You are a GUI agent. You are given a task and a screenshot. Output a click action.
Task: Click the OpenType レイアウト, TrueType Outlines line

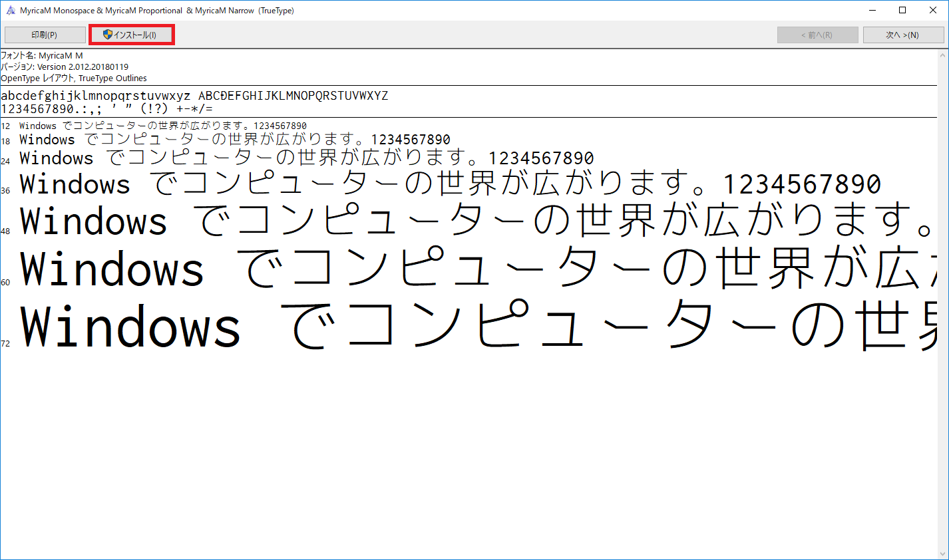(x=74, y=78)
